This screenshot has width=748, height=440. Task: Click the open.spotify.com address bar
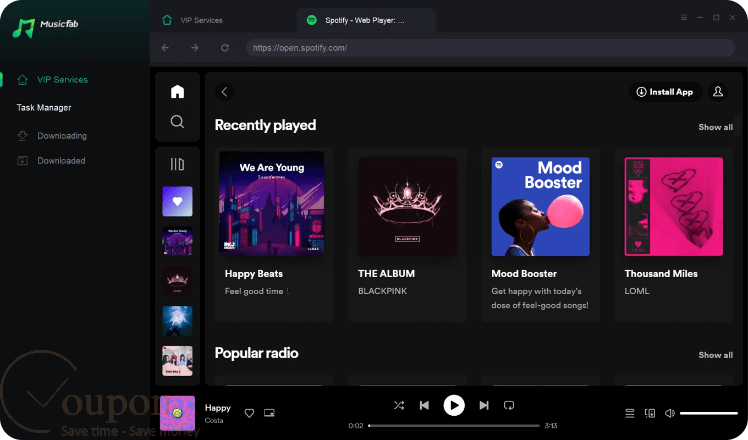(x=490, y=48)
